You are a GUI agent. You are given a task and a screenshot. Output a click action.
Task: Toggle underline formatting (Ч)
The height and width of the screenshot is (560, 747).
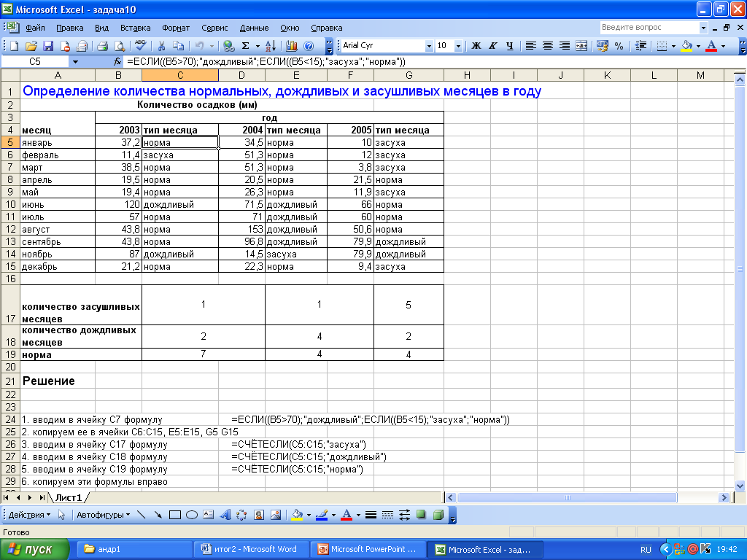point(510,46)
